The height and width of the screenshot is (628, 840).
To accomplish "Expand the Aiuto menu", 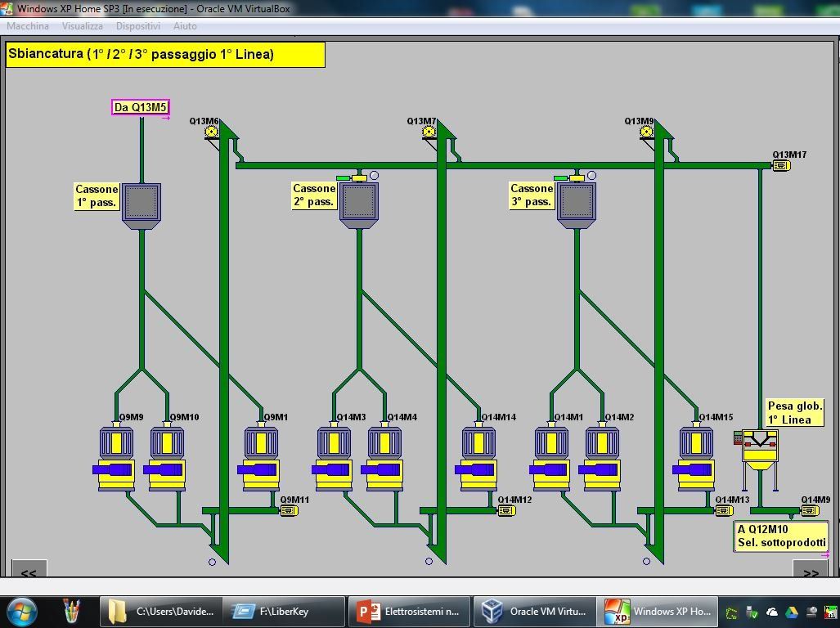I will (185, 26).
